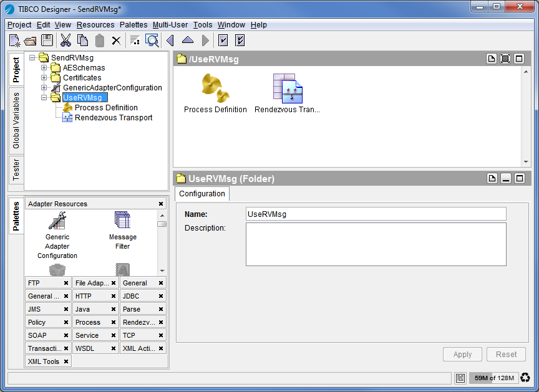Click the Cut scissors icon
The image size is (539, 392).
click(x=66, y=40)
